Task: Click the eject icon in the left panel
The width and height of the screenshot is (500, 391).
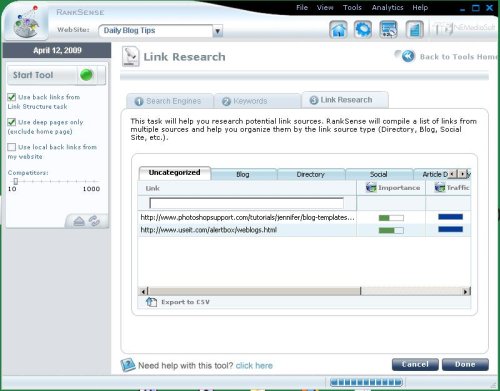Action: click(79, 221)
